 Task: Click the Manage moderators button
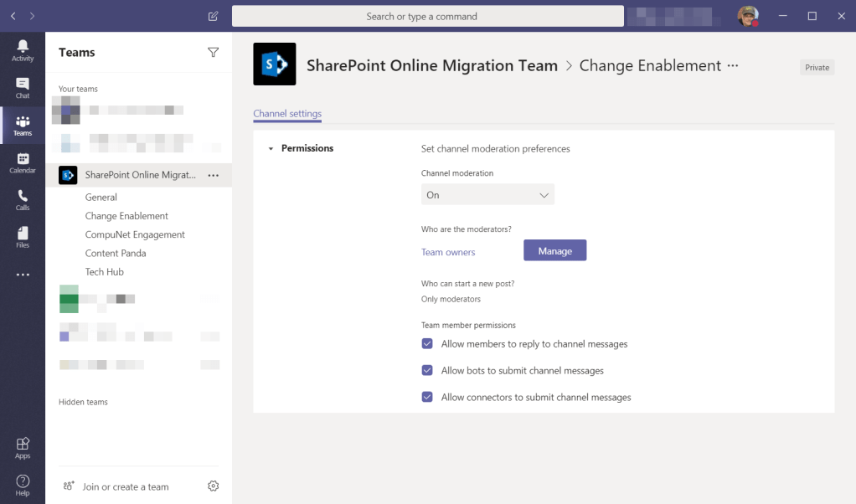[x=554, y=251]
